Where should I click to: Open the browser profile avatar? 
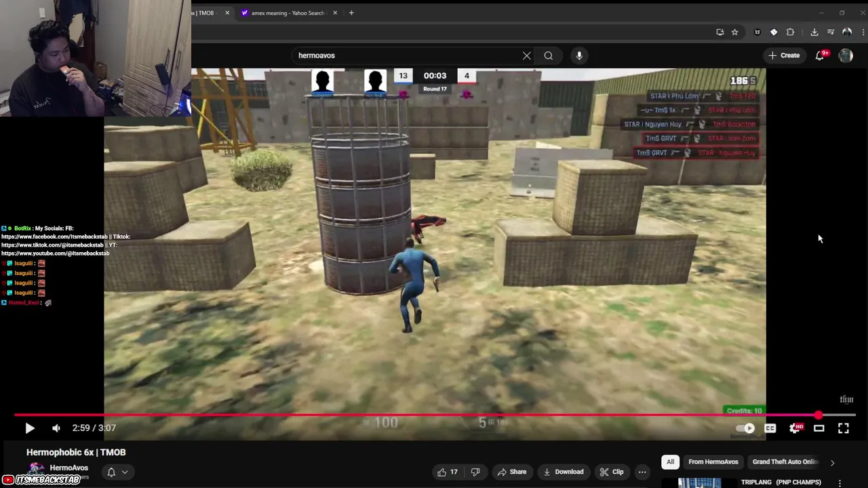pos(847,32)
